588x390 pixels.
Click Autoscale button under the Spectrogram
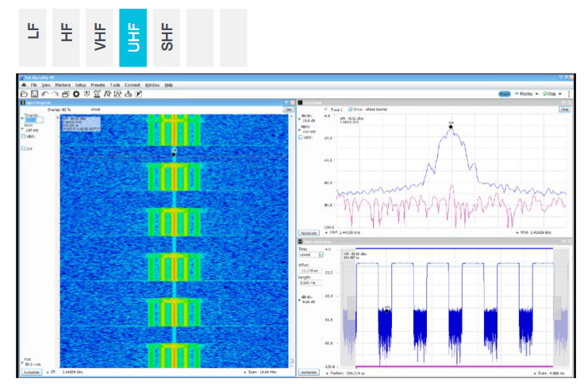(x=30, y=371)
